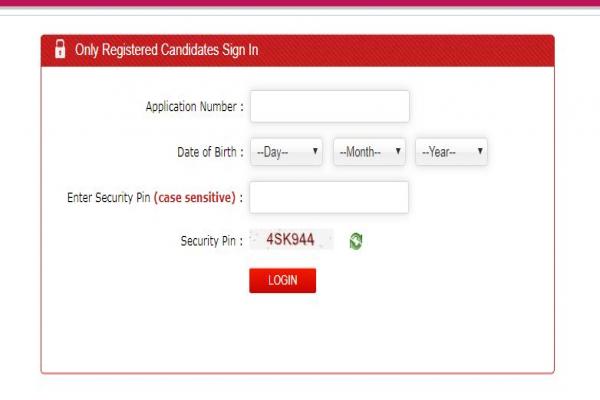Focus the Enter Security Pin input box
Screen dimensions: 600x400
coord(329,197)
